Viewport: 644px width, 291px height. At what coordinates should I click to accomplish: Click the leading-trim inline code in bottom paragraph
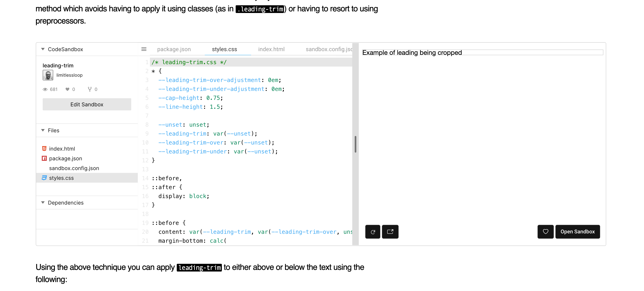(x=199, y=267)
